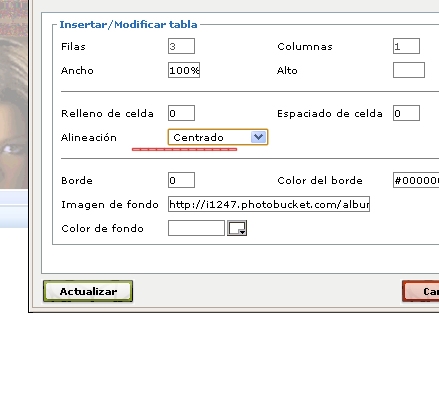The width and height of the screenshot is (439, 397).
Task: Click the empty Alto input field
Action: [x=409, y=70]
